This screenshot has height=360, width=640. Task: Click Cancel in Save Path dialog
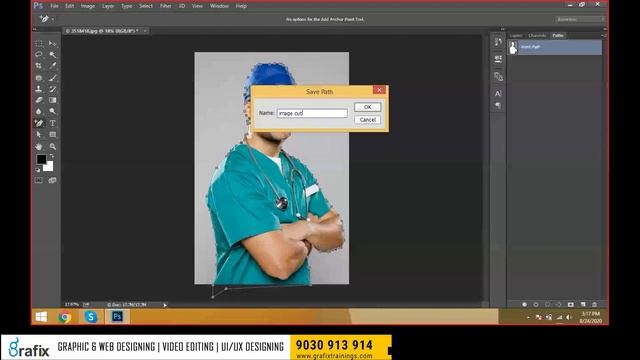point(367,120)
